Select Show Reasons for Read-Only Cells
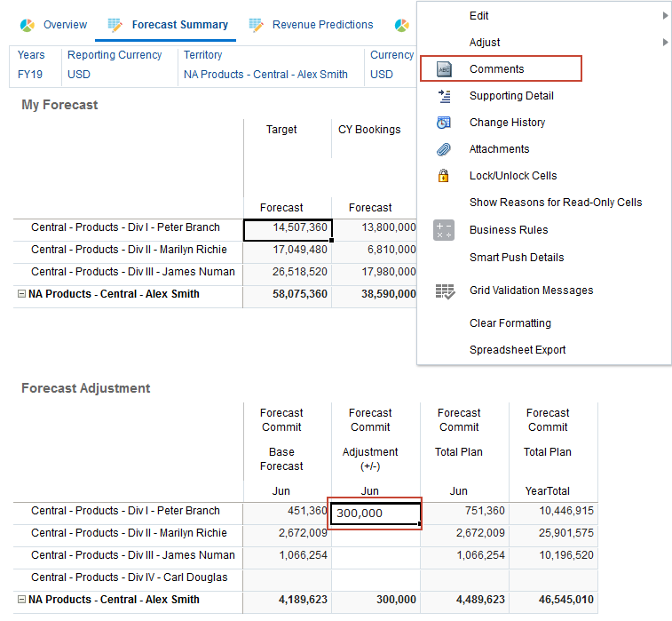This screenshot has height=621, width=672. point(556,203)
